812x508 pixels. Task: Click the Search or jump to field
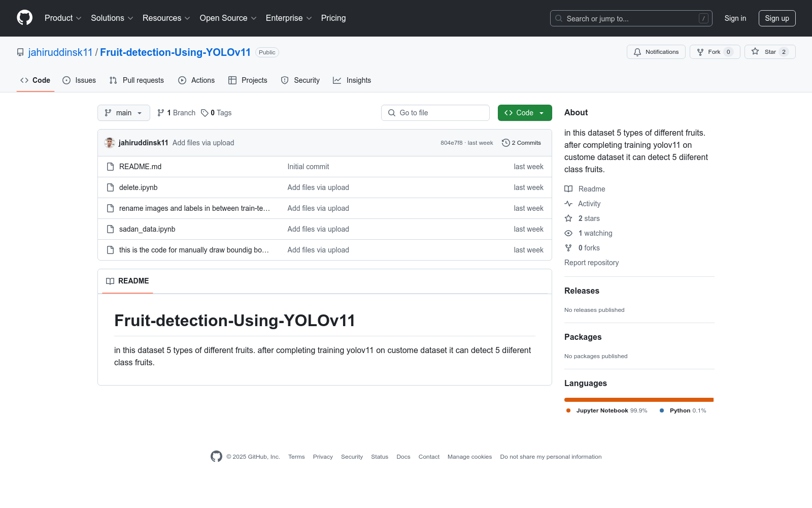tap(631, 18)
